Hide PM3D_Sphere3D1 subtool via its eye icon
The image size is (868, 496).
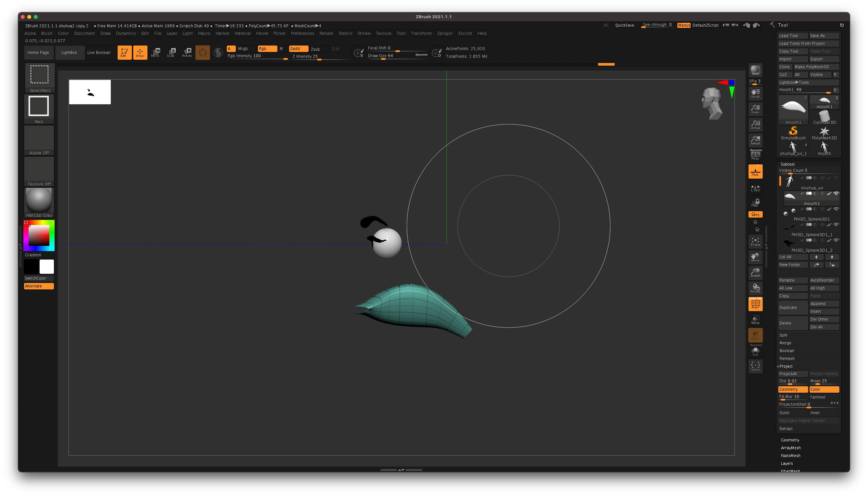836,209
